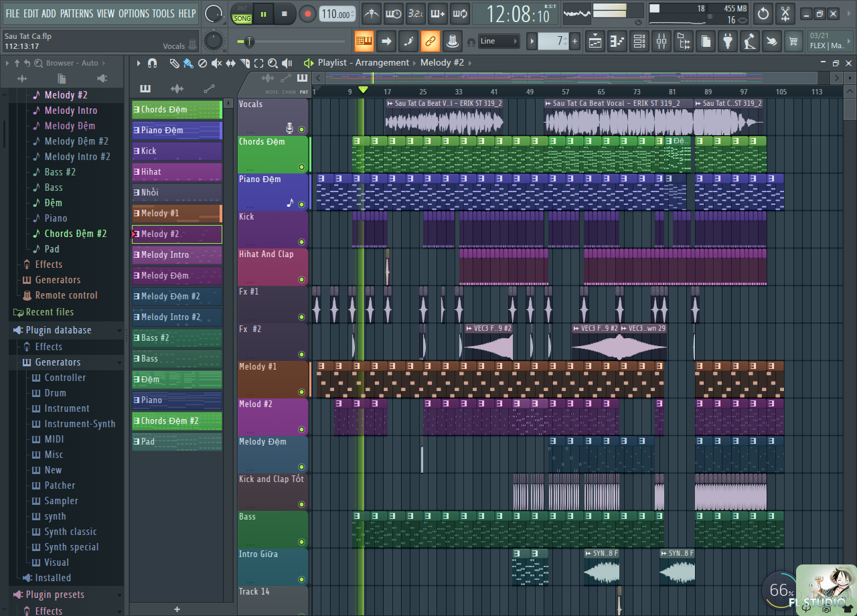Select the zoom tool in playlist toolbar
This screenshot has width=857, height=616.
tap(272, 63)
